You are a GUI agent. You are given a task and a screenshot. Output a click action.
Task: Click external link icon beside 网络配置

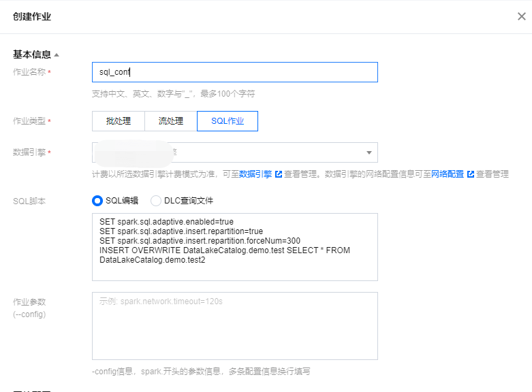click(471, 174)
